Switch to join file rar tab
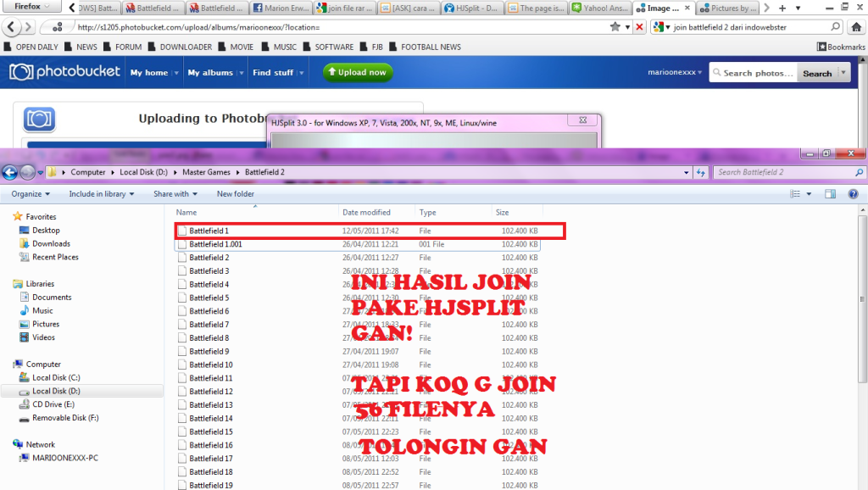Image resolution: width=868 pixels, height=490 pixels. tap(344, 8)
